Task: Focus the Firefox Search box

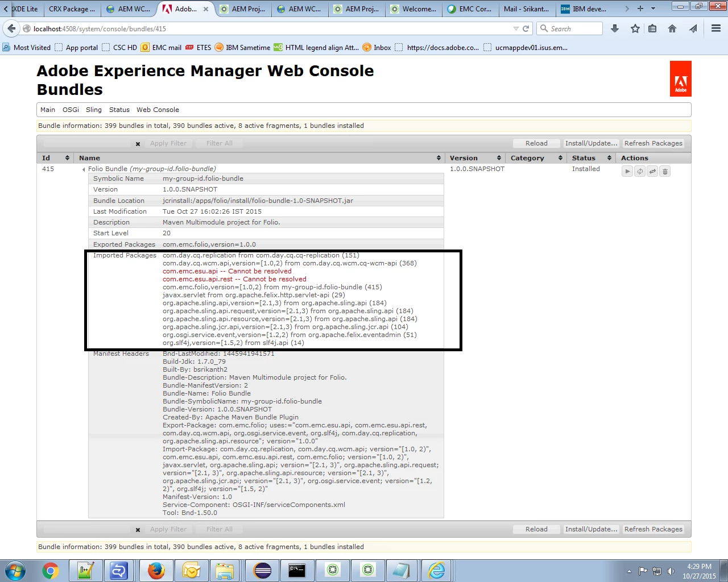Action: (x=569, y=28)
